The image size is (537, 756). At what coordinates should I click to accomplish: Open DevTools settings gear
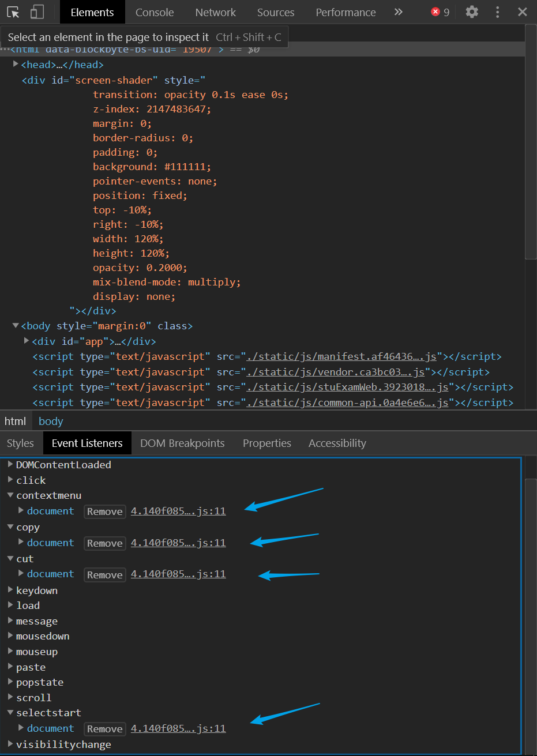coord(472,12)
